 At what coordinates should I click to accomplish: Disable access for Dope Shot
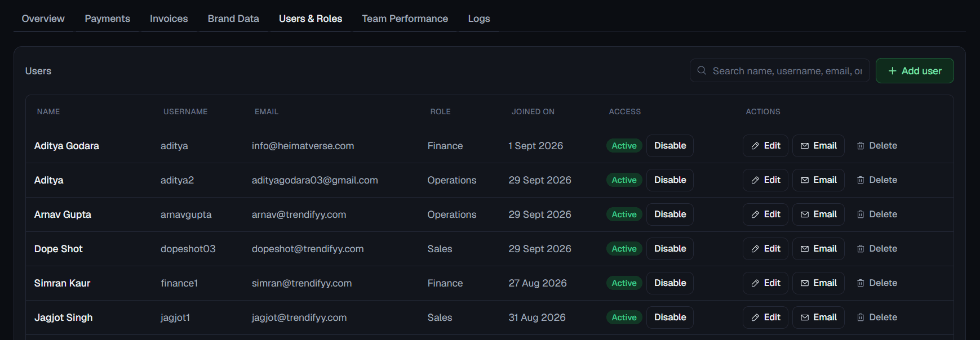coord(669,249)
